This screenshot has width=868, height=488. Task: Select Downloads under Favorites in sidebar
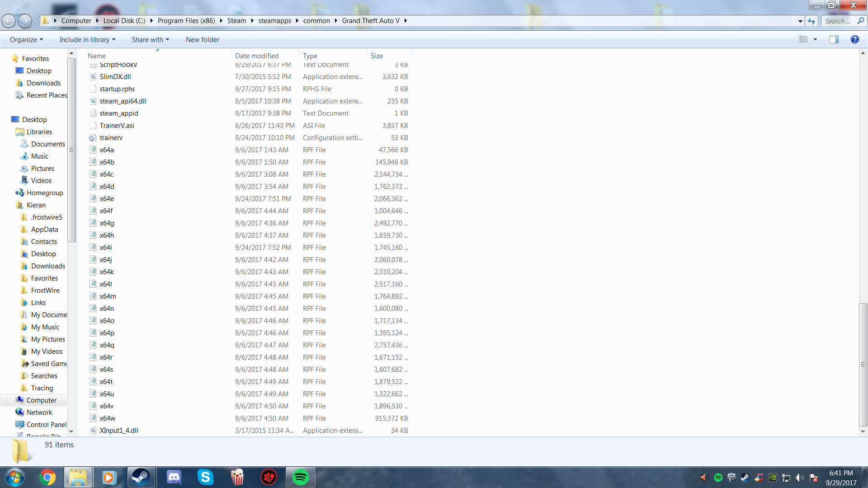[43, 83]
